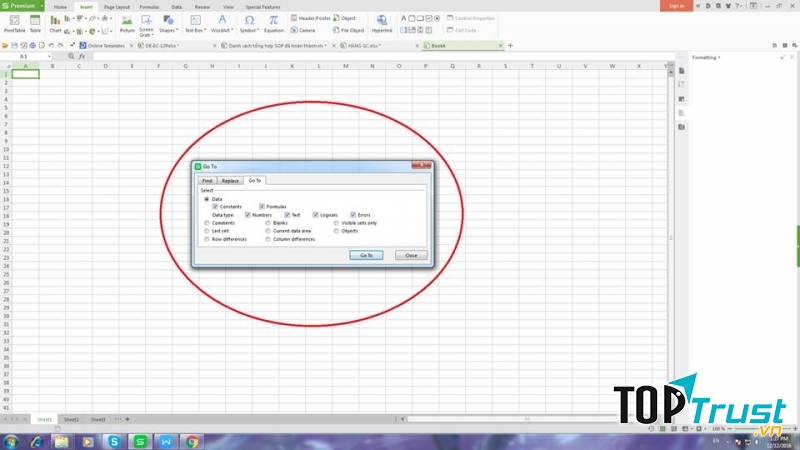
Task: Click the Close button in dialog
Action: click(x=411, y=256)
